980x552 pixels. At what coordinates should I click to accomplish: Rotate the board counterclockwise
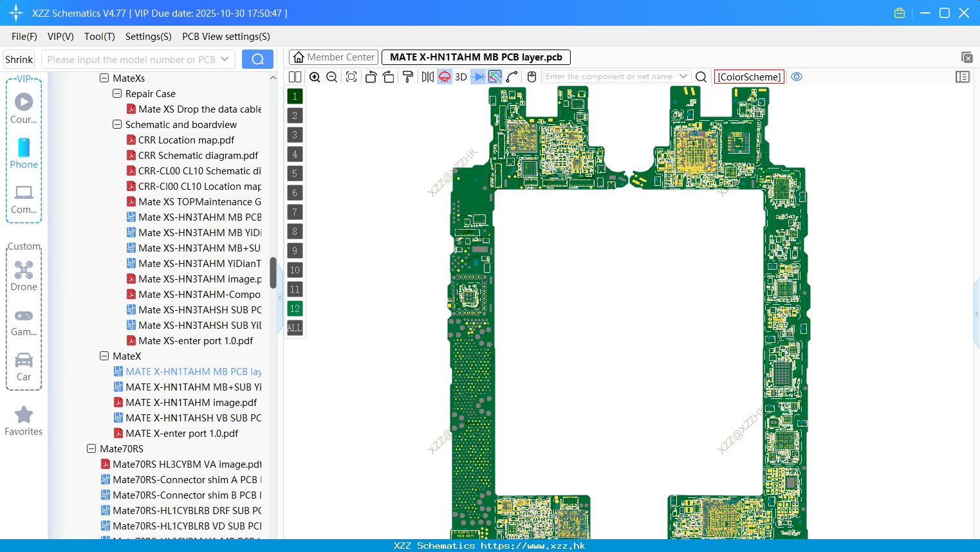coord(371,77)
